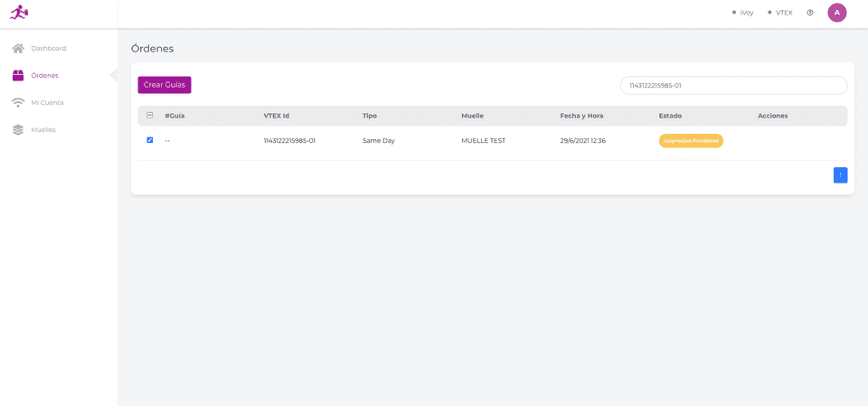Image resolution: width=868 pixels, height=406 pixels.
Task: Click the VTEX connection status indicator
Action: click(779, 13)
